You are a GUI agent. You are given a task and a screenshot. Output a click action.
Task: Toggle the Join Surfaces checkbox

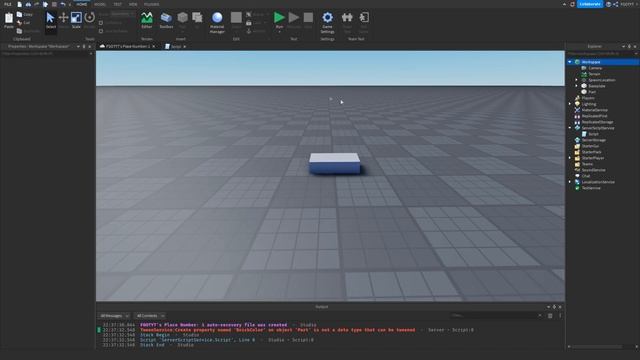tap(101, 31)
